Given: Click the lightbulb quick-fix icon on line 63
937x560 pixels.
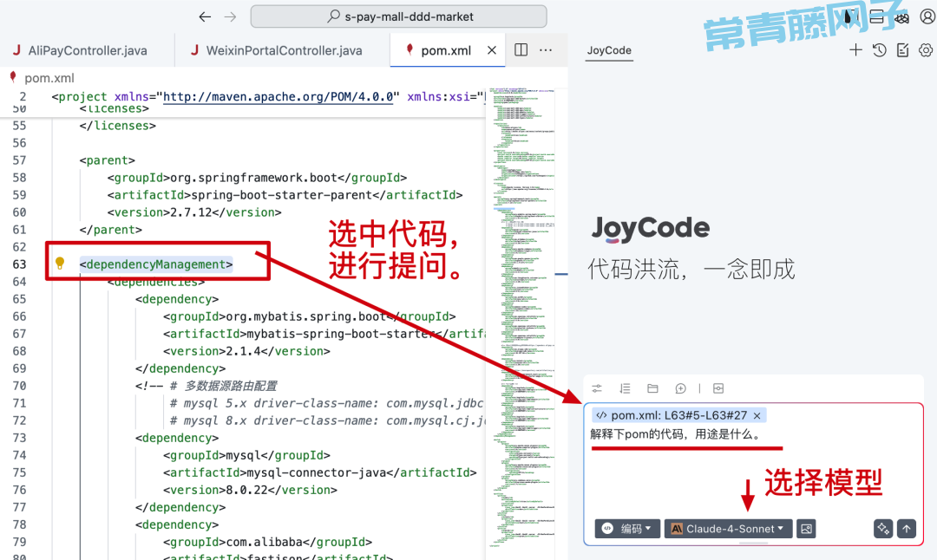Looking at the screenshot, I should click(60, 263).
